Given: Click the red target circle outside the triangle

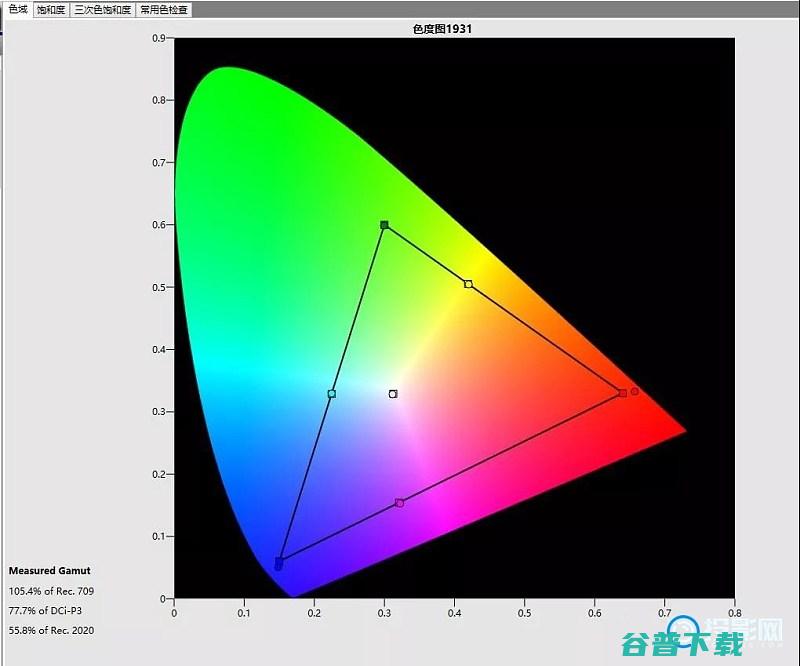Looking at the screenshot, I should pyautogui.click(x=635, y=391).
